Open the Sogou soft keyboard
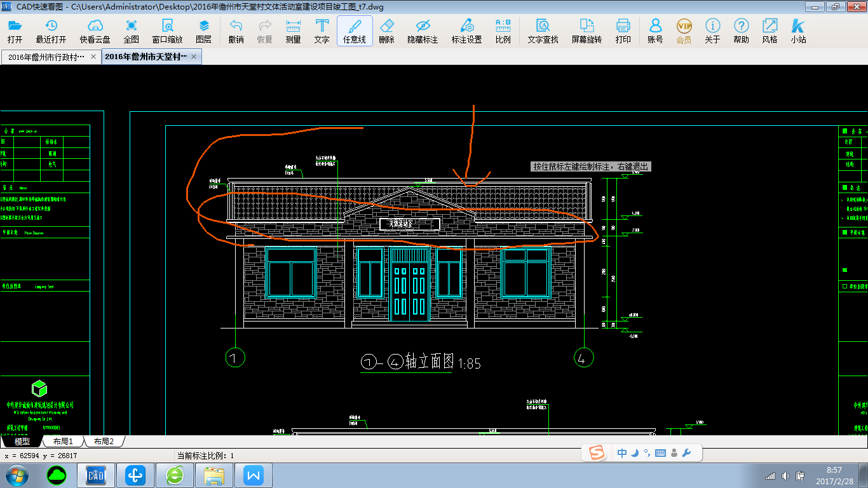Image resolution: width=868 pixels, height=488 pixels. tap(660, 453)
